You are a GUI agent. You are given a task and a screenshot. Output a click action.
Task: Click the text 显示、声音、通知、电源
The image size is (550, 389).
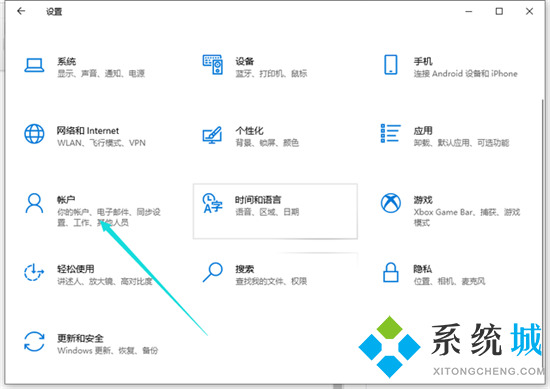click(101, 73)
